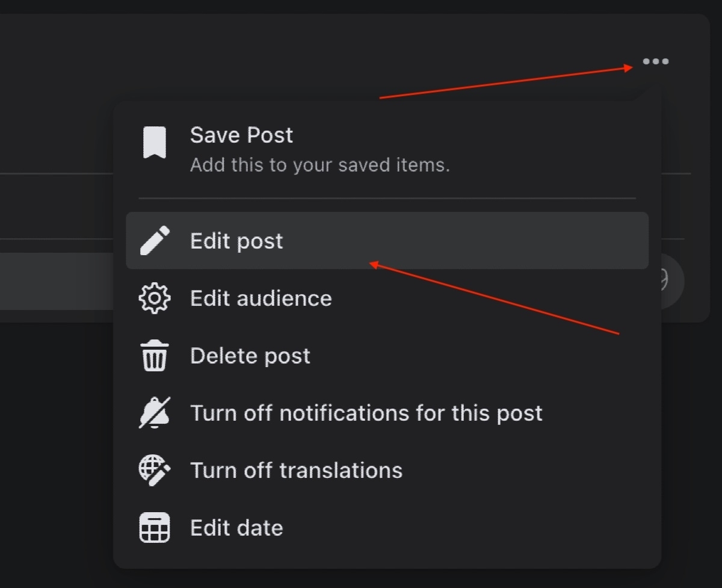Viewport: 722px width, 588px height.
Task: Select the Save Post label
Action: (x=241, y=135)
